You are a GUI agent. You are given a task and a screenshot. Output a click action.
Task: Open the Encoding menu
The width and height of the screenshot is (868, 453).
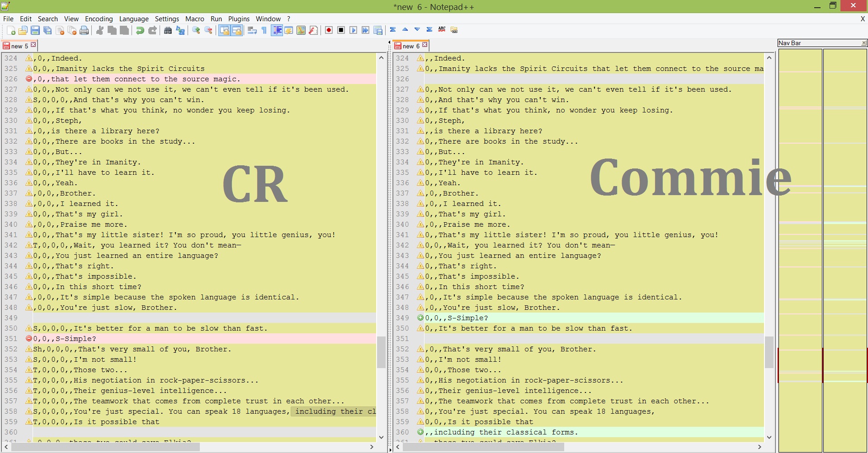pyautogui.click(x=99, y=19)
